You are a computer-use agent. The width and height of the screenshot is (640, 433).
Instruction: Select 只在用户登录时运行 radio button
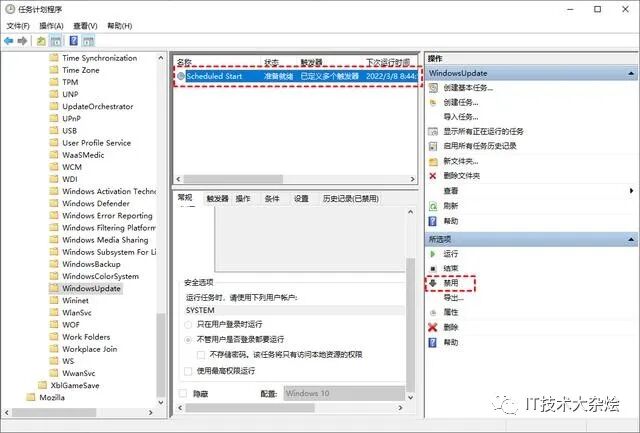(188, 325)
